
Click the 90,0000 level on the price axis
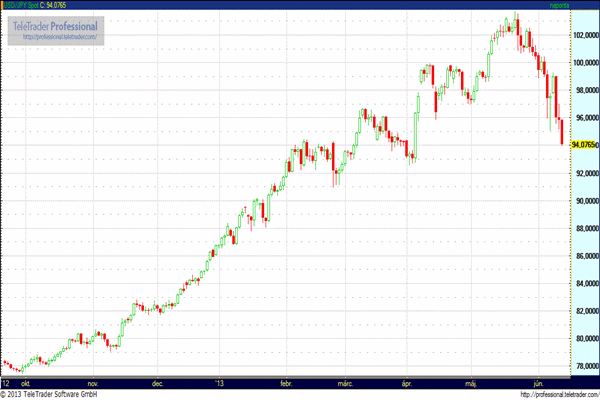(x=583, y=201)
